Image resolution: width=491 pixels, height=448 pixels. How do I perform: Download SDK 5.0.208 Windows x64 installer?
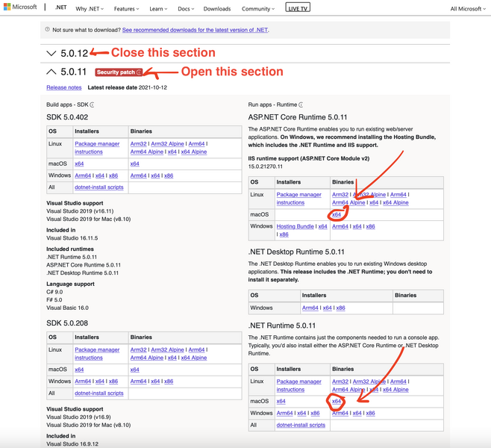coord(100,382)
